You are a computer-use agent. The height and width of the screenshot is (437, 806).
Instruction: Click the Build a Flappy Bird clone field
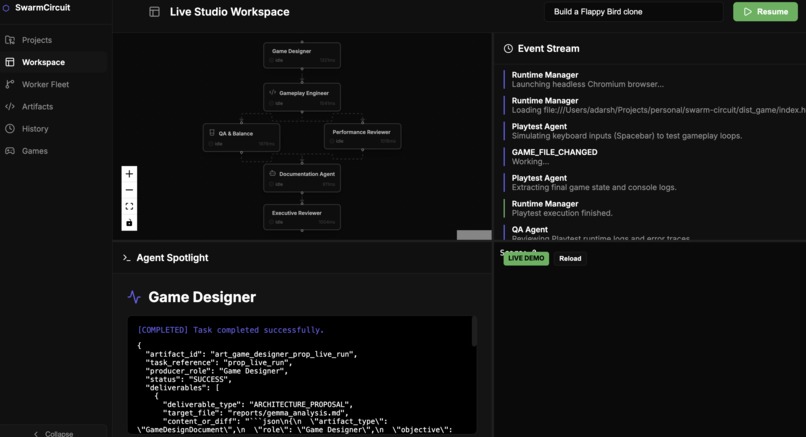[633, 12]
